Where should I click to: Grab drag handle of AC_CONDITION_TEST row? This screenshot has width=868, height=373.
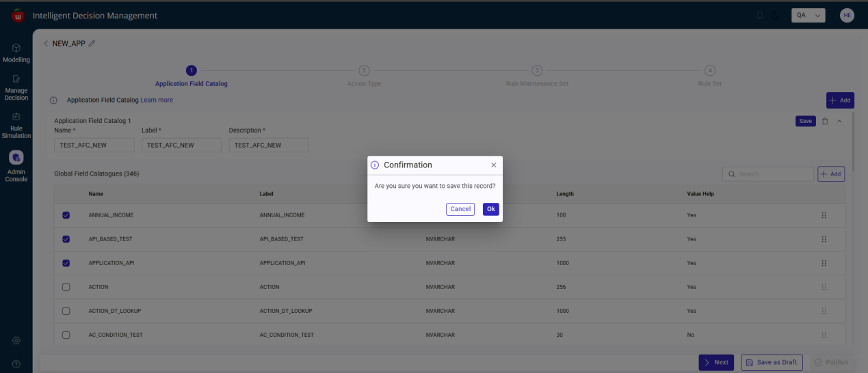[824, 335]
